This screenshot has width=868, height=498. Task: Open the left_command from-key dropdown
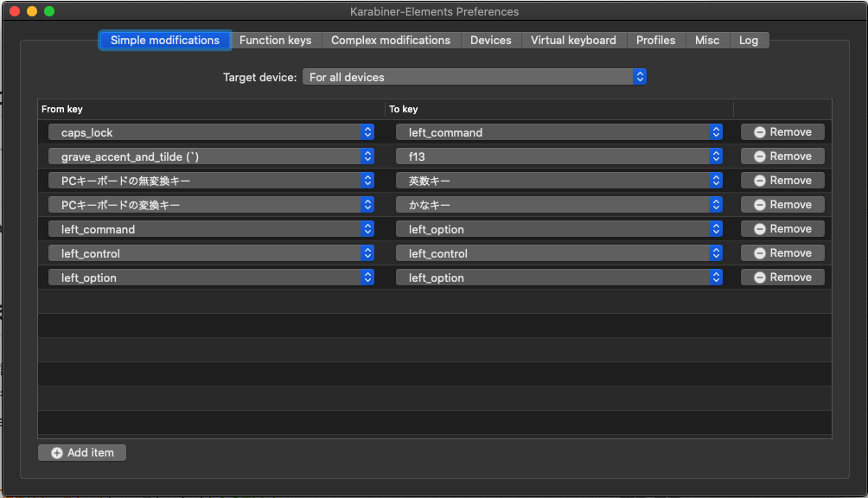(211, 229)
